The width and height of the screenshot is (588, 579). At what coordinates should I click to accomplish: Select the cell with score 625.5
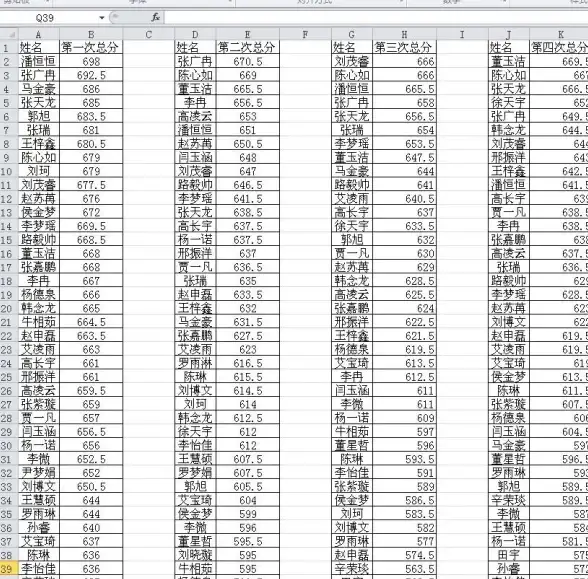coord(404,294)
